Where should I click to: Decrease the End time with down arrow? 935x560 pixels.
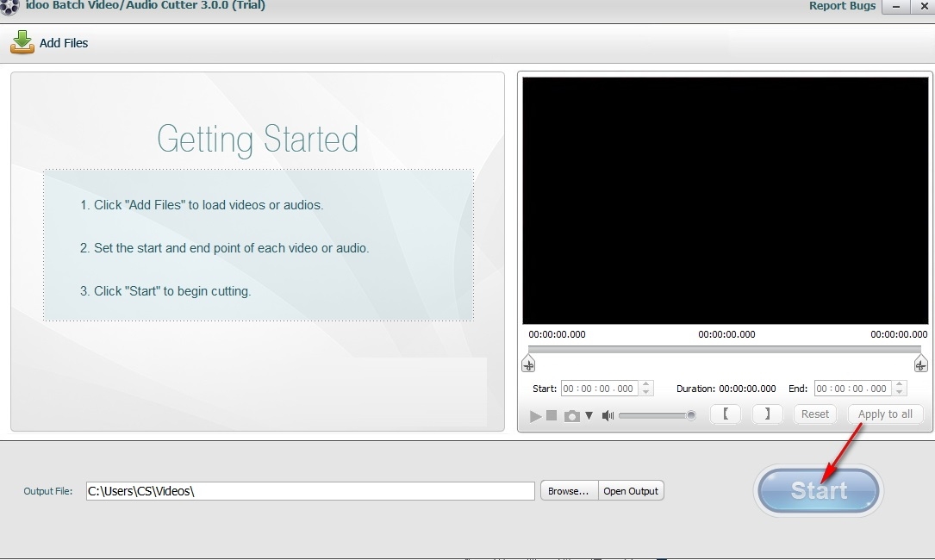pos(901,393)
